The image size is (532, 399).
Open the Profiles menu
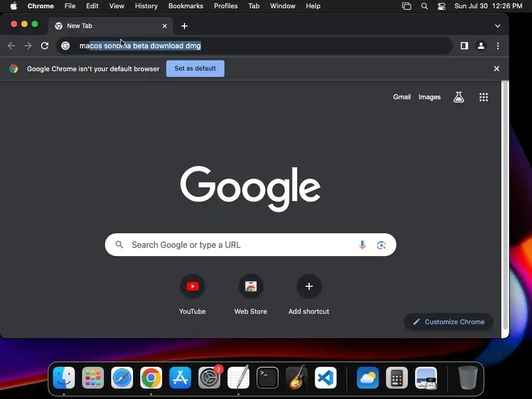click(226, 6)
